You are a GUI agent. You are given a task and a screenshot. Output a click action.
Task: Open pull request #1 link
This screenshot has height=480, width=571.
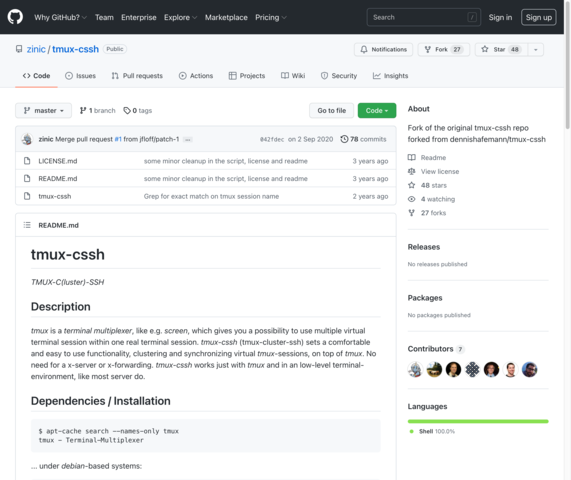pos(118,139)
